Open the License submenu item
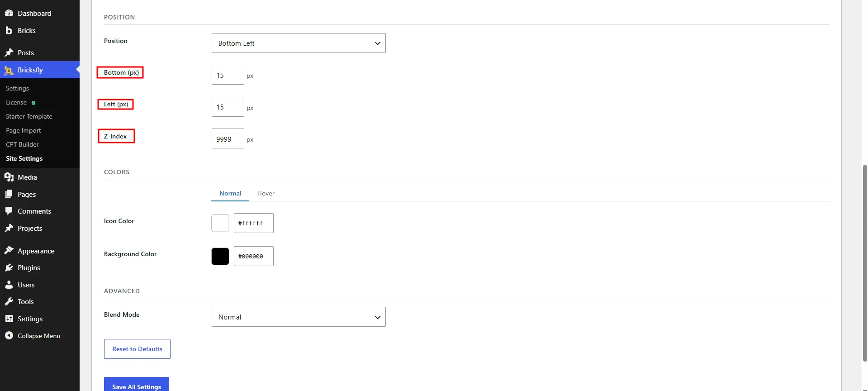 [x=16, y=102]
